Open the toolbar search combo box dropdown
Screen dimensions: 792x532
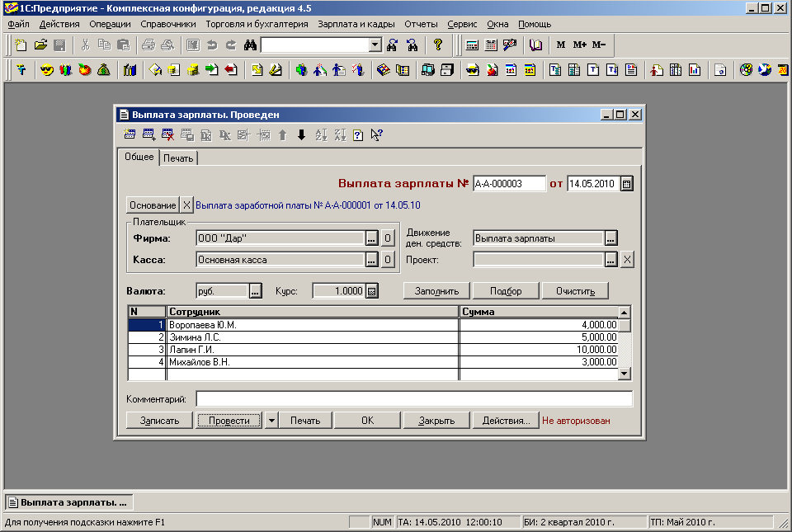point(375,45)
